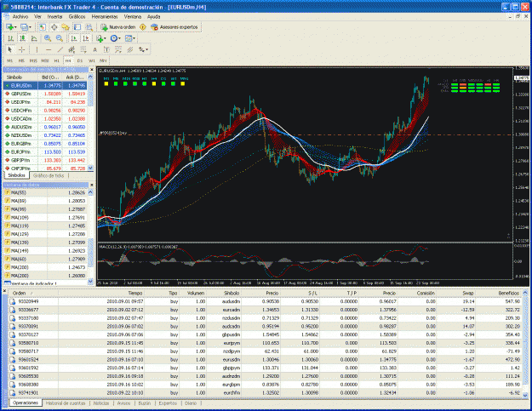532x411 pixels.
Task: Select the text label 'T' tool
Action: (106, 49)
